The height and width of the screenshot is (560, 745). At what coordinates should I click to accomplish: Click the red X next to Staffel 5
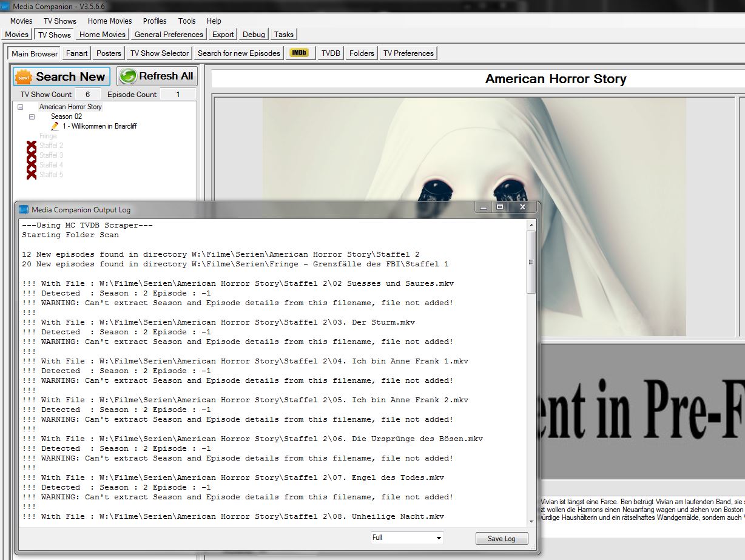(x=32, y=175)
